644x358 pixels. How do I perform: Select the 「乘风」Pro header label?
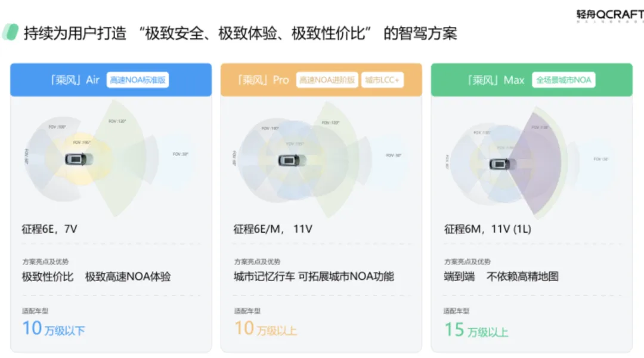pyautogui.click(x=263, y=80)
